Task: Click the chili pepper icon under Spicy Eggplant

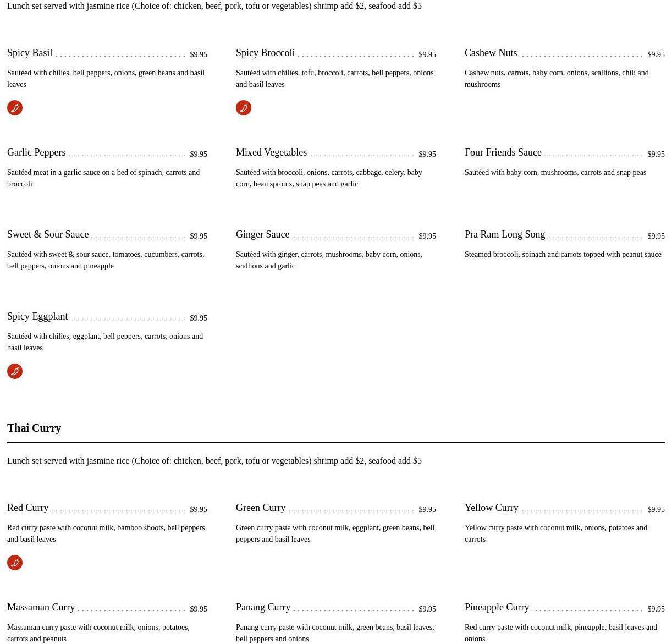Action: 15,371
